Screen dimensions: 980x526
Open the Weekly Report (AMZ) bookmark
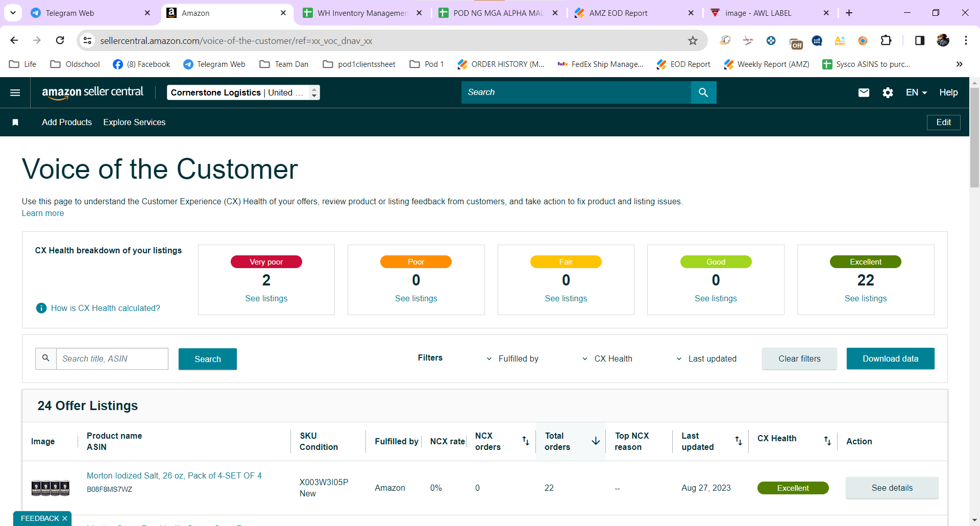(767, 64)
